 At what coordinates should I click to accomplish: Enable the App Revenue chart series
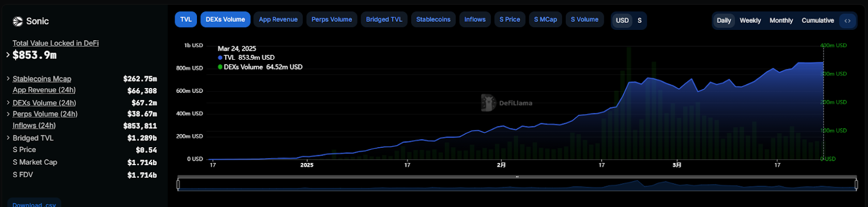coord(278,20)
